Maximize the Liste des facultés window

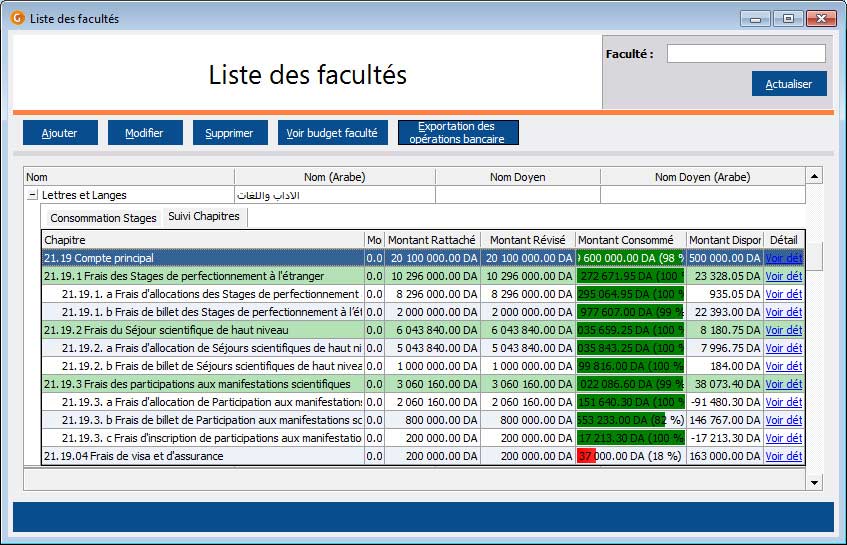[x=788, y=18]
